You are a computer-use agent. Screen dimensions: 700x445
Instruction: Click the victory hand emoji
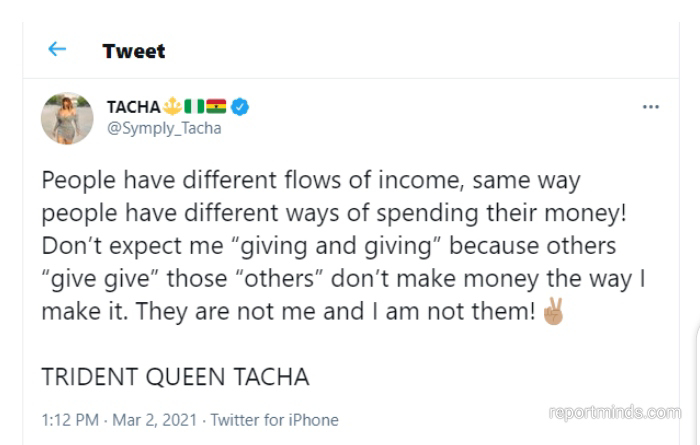pos(552,311)
